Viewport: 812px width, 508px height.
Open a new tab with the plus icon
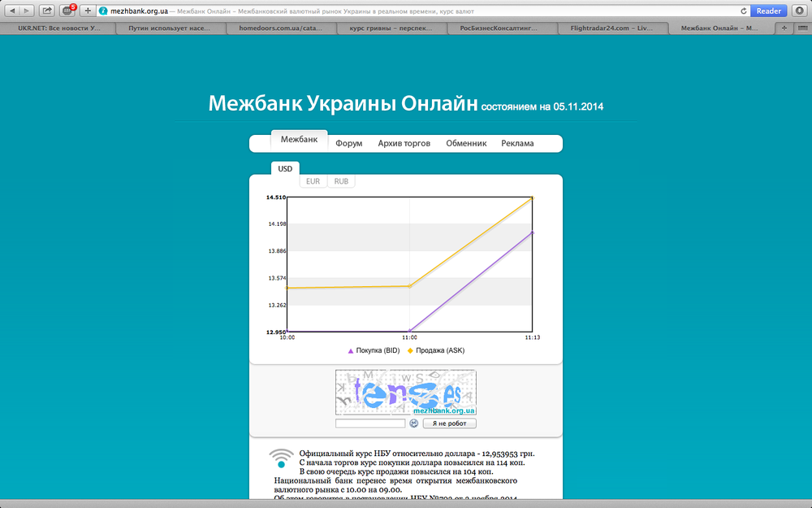tap(87, 11)
